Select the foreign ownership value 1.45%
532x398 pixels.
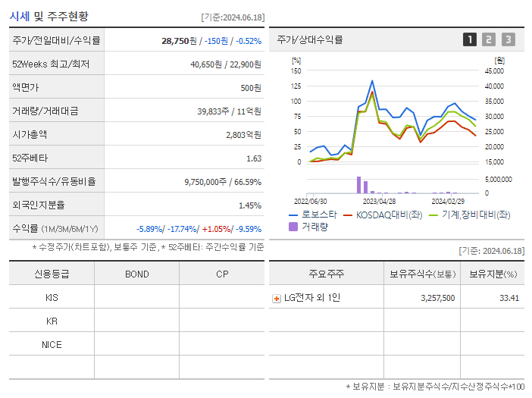(x=250, y=205)
